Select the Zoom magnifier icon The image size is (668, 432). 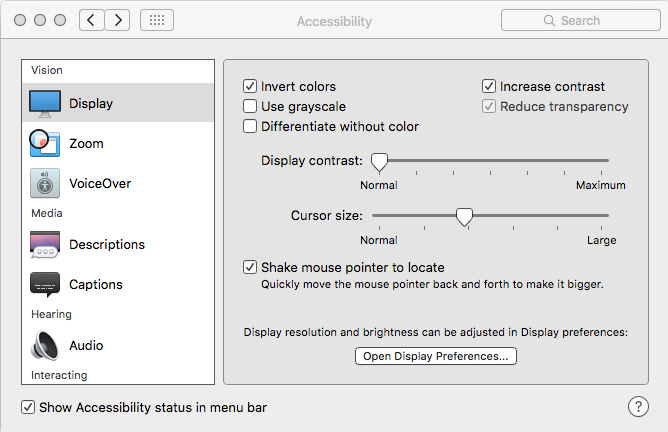pos(45,144)
